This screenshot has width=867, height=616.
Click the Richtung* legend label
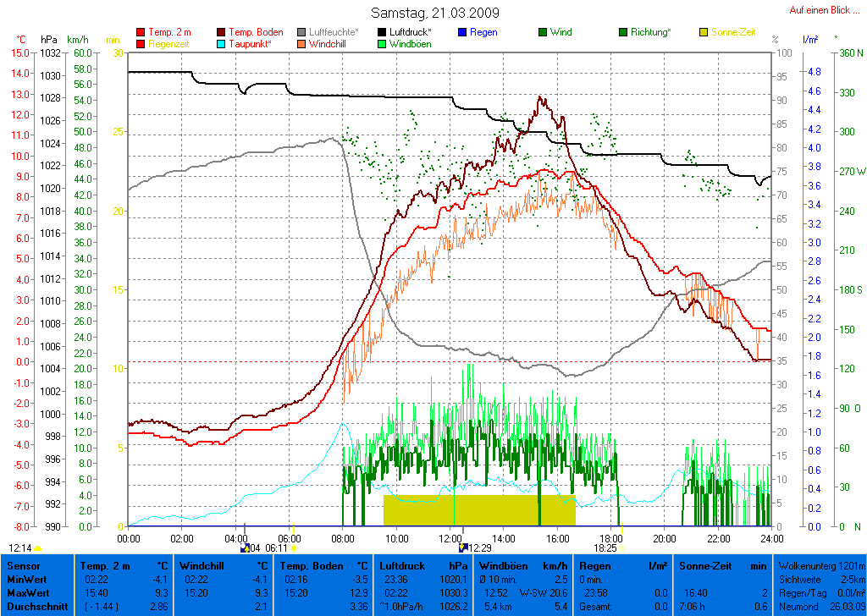click(x=650, y=32)
